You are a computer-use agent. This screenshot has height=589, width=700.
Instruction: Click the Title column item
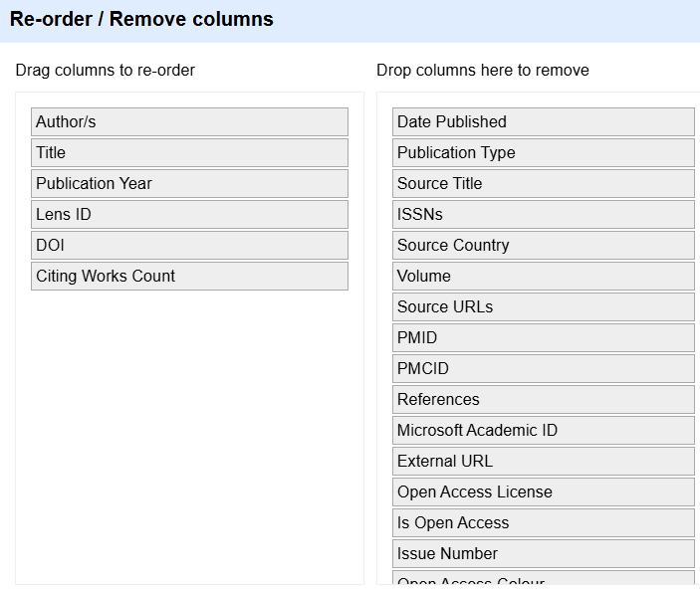click(x=189, y=153)
